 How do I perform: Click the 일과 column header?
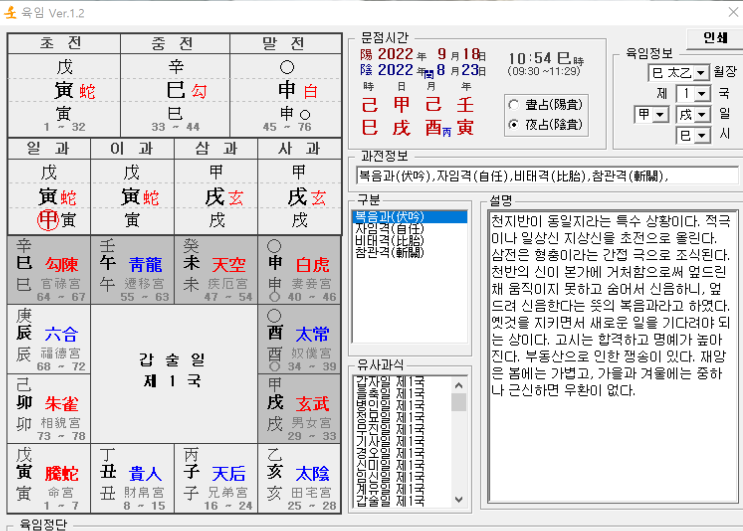click(x=49, y=149)
